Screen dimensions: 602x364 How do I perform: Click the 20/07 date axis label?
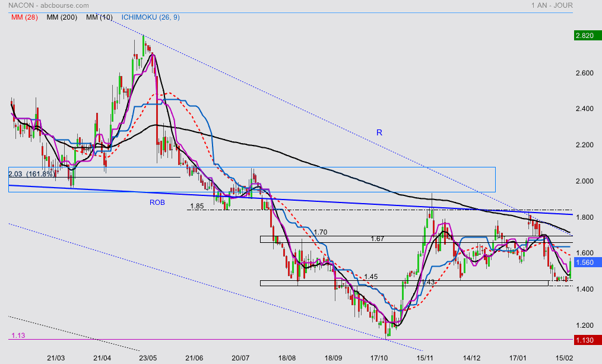click(x=240, y=358)
